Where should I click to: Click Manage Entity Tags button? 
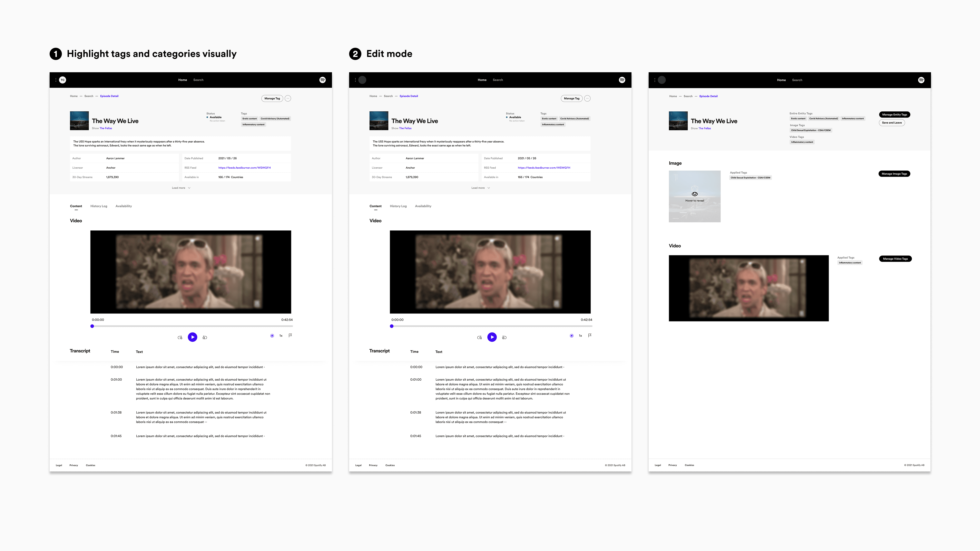click(894, 114)
